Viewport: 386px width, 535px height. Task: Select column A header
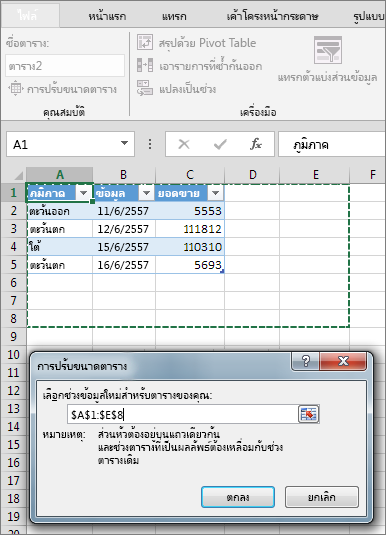(x=60, y=175)
